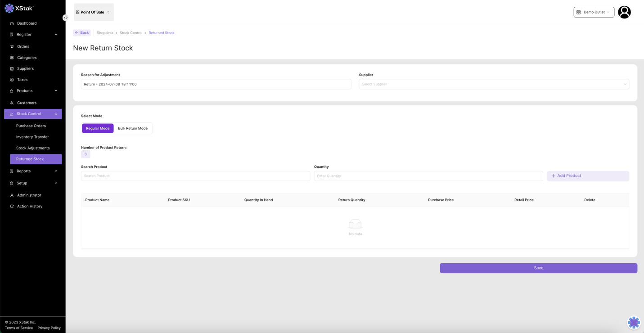Open the Demo Outlet selector dropdown
The height and width of the screenshot is (333, 644).
[594, 12]
